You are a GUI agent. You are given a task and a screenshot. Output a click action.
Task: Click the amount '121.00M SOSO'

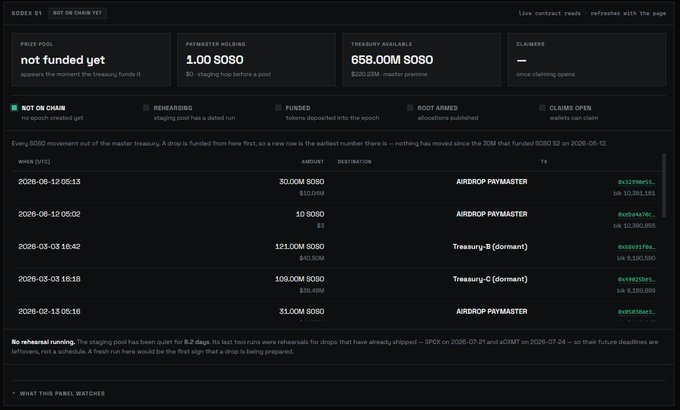click(300, 247)
